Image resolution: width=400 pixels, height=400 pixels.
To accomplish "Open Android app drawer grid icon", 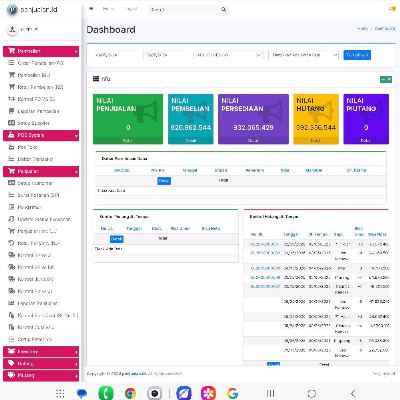I will click(x=60, y=393).
